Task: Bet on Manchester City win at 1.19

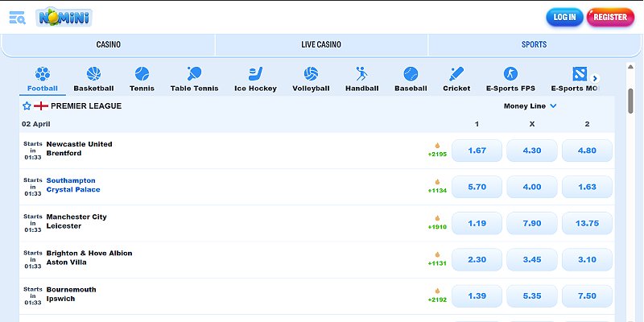Action: click(477, 224)
